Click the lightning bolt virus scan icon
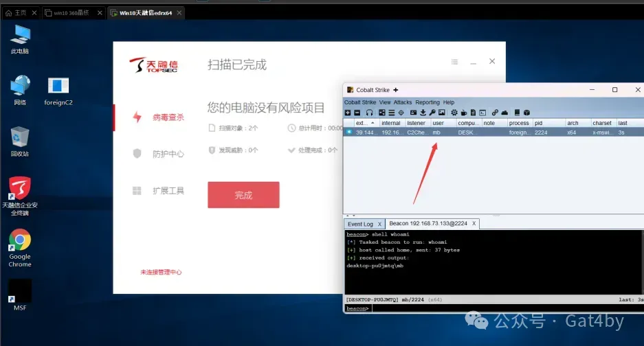The width and height of the screenshot is (644, 346). pyautogui.click(x=137, y=117)
